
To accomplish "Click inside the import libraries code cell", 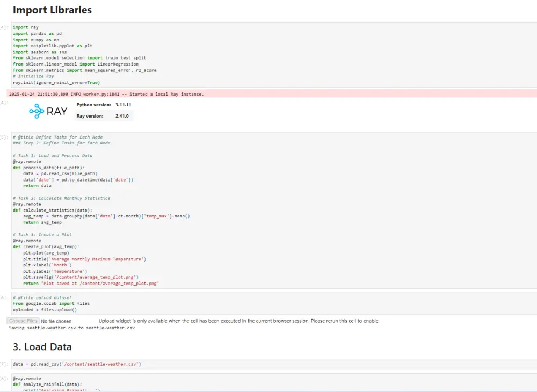I will [x=215, y=54].
